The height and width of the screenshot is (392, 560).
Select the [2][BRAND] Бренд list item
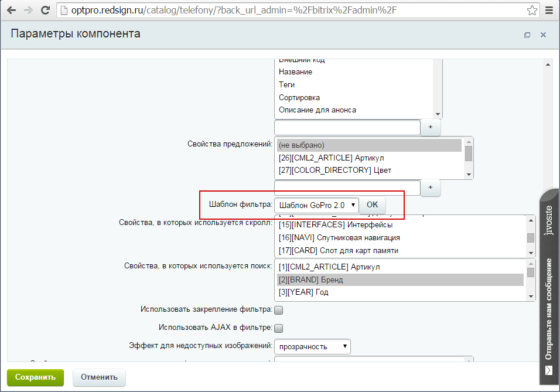(311, 280)
